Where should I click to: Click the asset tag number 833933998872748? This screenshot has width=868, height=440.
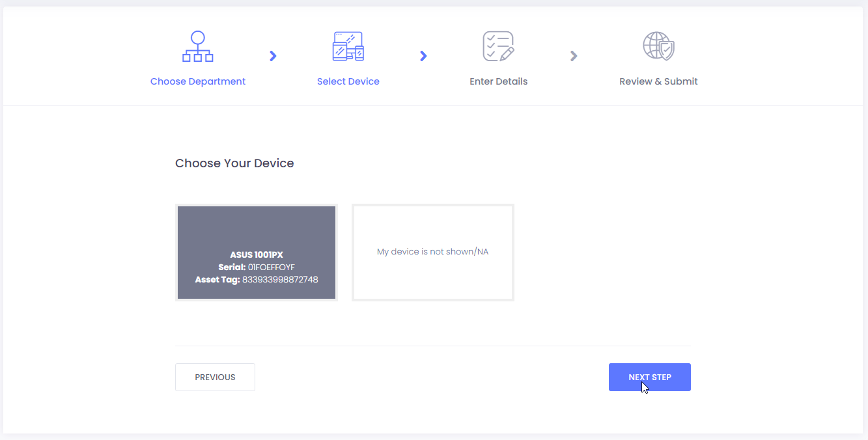click(280, 280)
